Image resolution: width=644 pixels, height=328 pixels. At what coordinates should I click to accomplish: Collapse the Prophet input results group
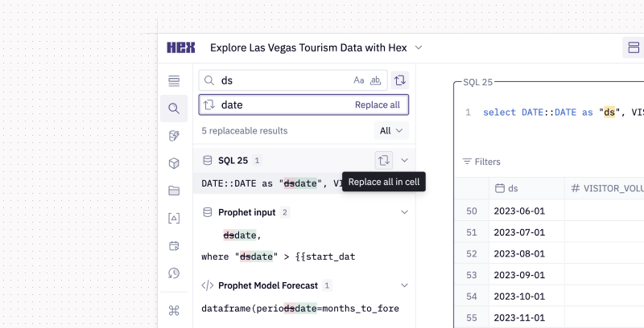405,212
